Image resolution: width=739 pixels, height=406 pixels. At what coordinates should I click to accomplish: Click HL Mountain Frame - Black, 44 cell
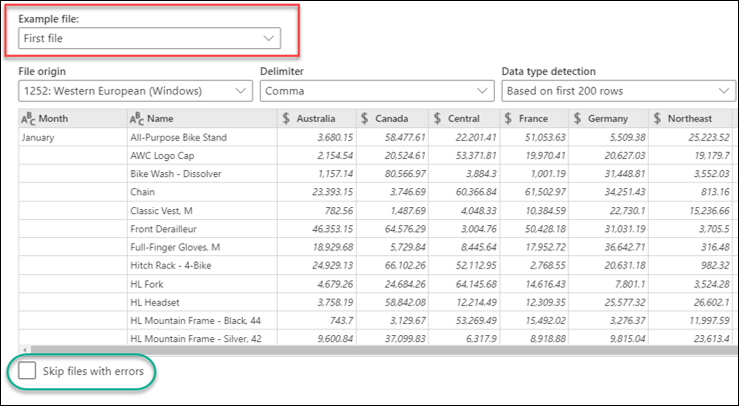click(202, 321)
